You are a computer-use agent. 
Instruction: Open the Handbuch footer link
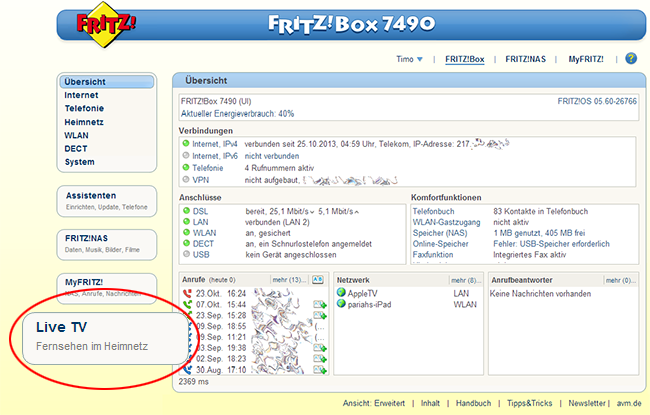(x=473, y=403)
